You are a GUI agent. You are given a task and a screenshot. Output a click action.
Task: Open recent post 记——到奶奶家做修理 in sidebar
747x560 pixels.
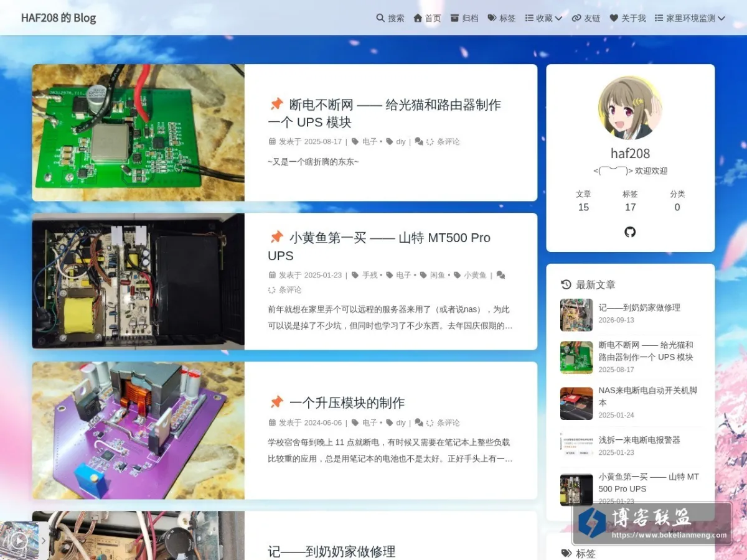coord(639,307)
